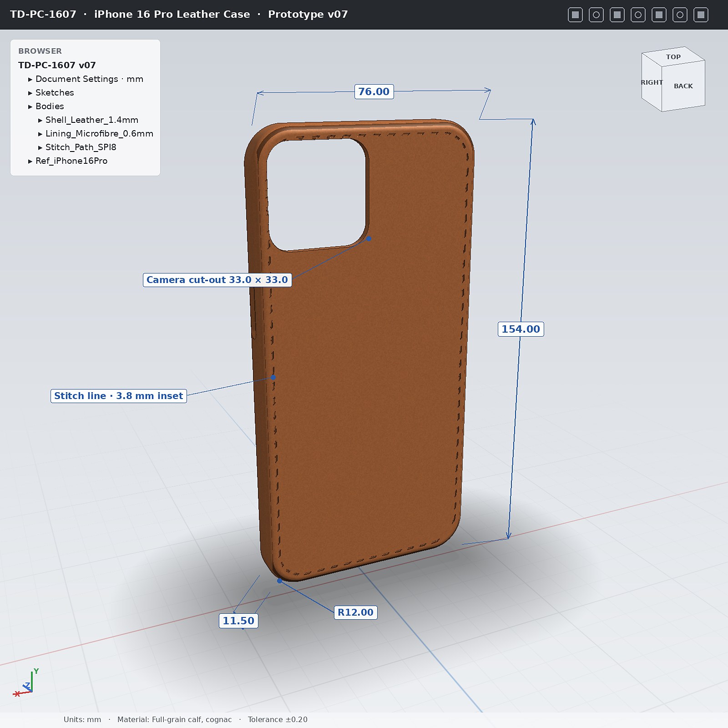
Task: Click the Camera cut-out 33.0 × 33.0 annotation
Action: click(217, 280)
